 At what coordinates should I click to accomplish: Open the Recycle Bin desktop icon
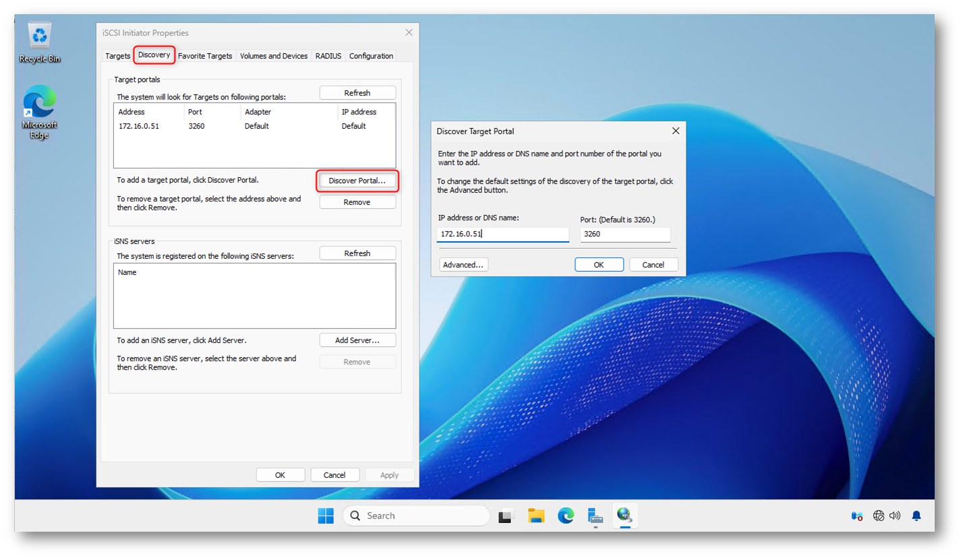(40, 43)
